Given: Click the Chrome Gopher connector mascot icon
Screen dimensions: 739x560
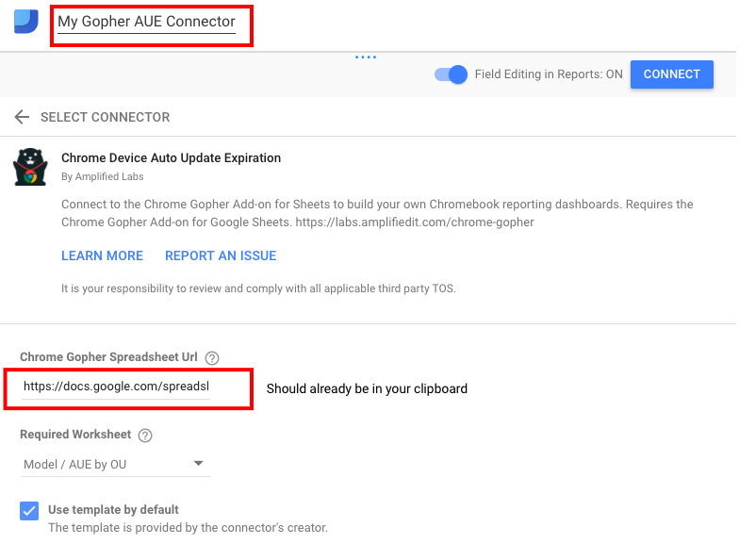Looking at the screenshot, I should click(x=30, y=167).
